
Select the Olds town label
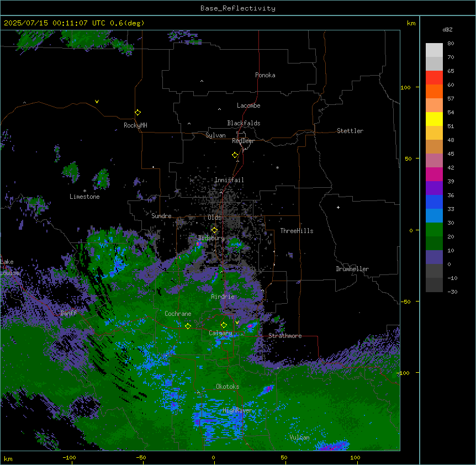214,218
